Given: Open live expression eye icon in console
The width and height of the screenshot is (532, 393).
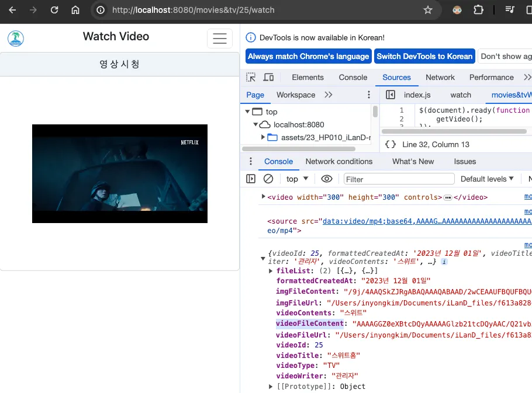Looking at the screenshot, I should tap(327, 179).
